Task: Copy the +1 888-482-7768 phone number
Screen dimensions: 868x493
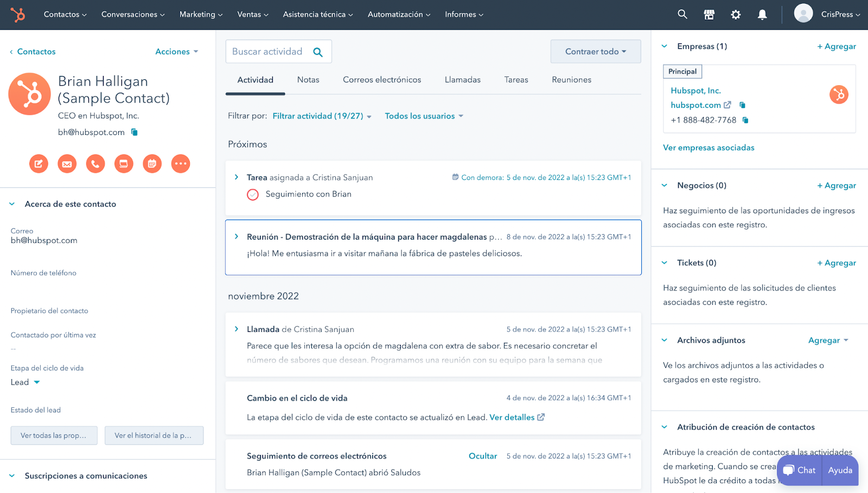Action: coord(745,120)
